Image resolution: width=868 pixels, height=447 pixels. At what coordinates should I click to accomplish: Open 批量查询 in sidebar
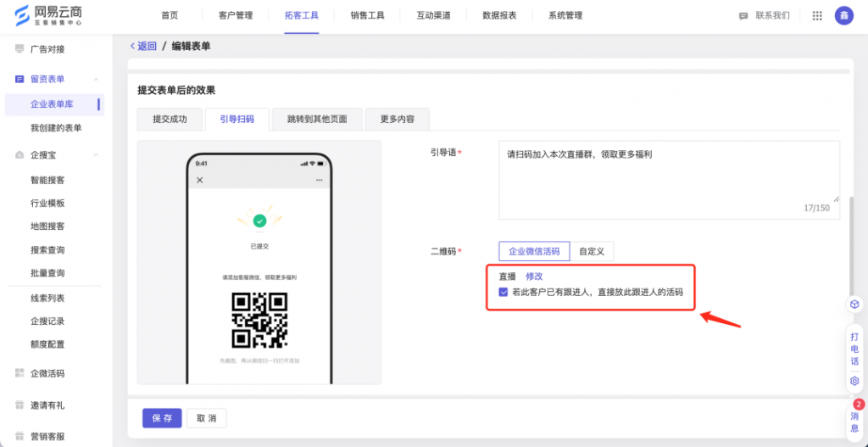click(x=47, y=273)
